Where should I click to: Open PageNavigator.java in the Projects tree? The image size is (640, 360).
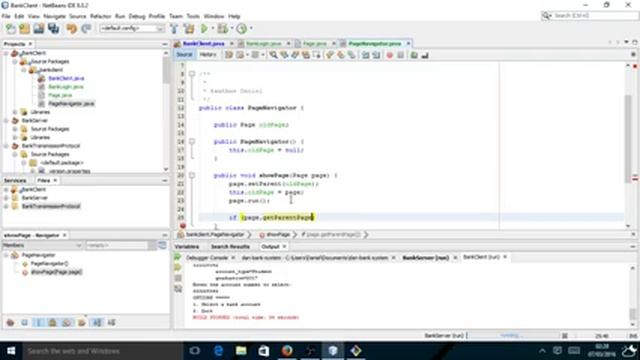coord(71,104)
